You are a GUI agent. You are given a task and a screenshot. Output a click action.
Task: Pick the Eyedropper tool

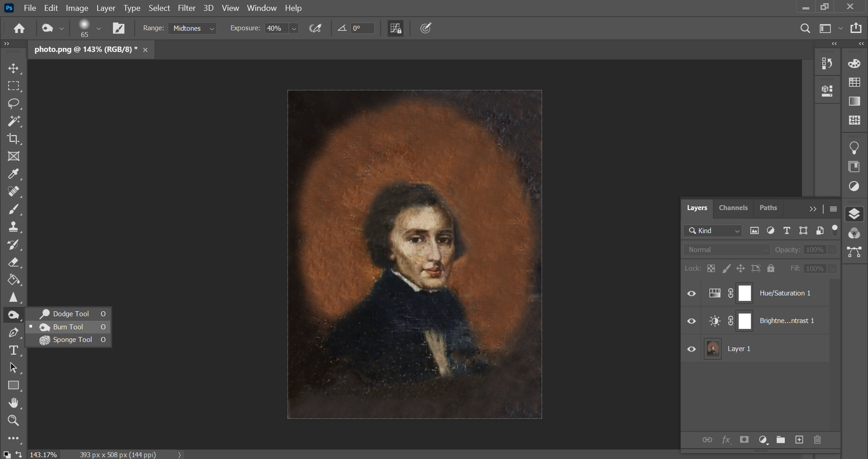click(x=14, y=174)
